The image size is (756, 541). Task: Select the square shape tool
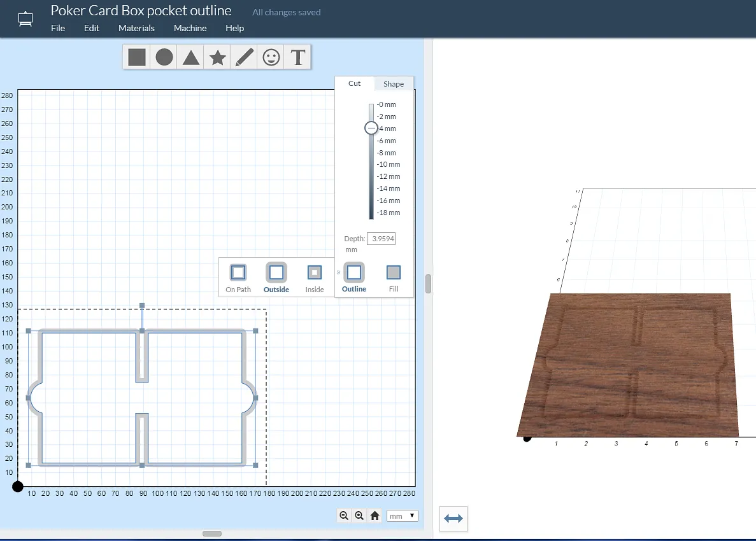tap(137, 57)
